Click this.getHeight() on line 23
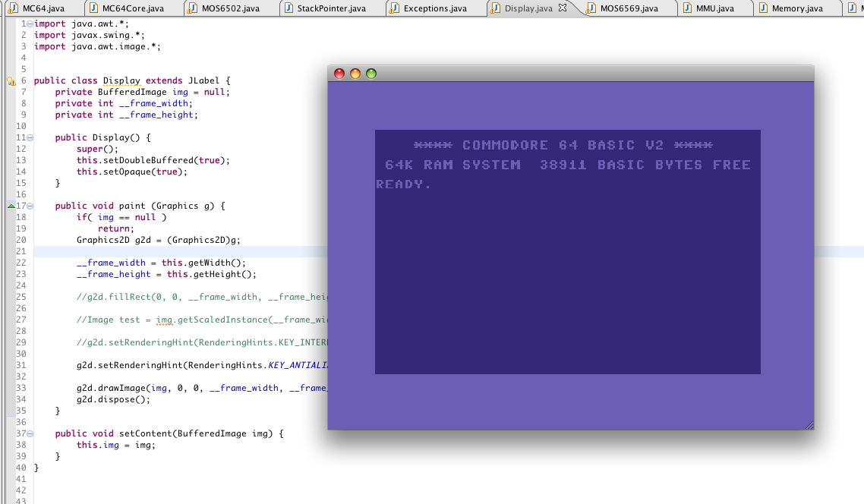This screenshot has height=504, width=864. (x=212, y=274)
